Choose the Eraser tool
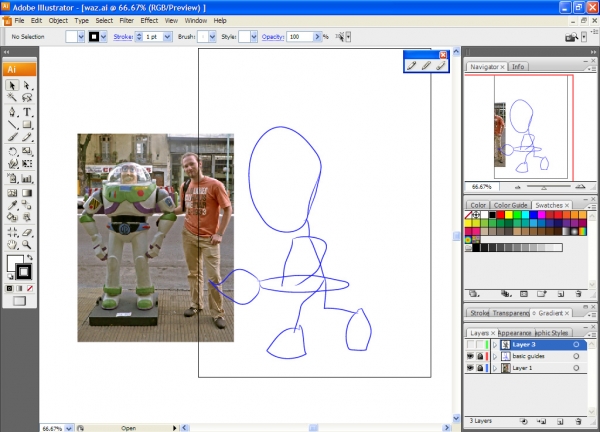The width and height of the screenshot is (600, 432). pyautogui.click(x=26, y=232)
